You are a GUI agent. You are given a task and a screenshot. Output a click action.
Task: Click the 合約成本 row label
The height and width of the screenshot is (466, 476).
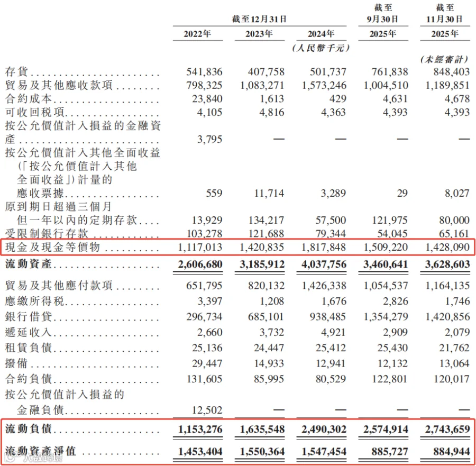pyautogui.click(x=28, y=99)
